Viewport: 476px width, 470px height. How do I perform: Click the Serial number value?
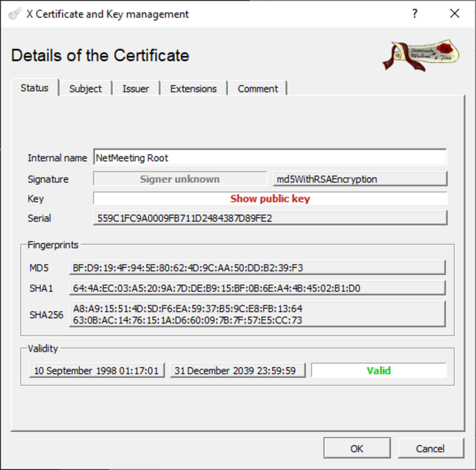pyautogui.click(x=270, y=218)
